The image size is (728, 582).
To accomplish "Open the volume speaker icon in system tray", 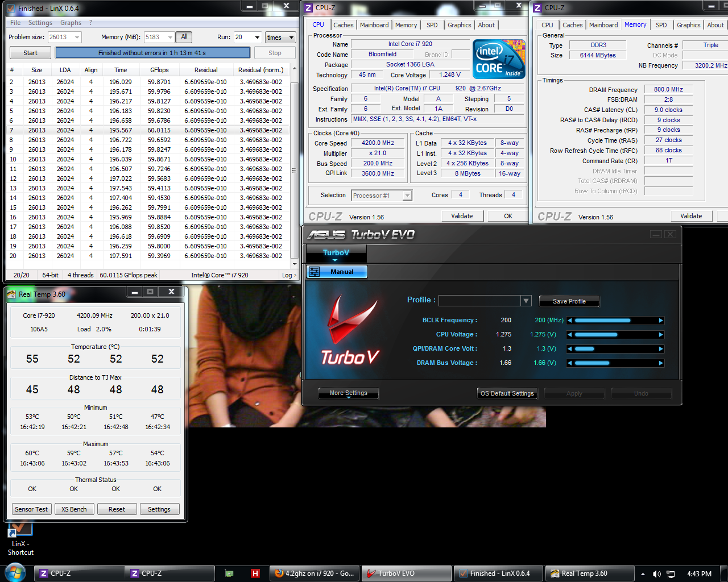I will coord(656,574).
